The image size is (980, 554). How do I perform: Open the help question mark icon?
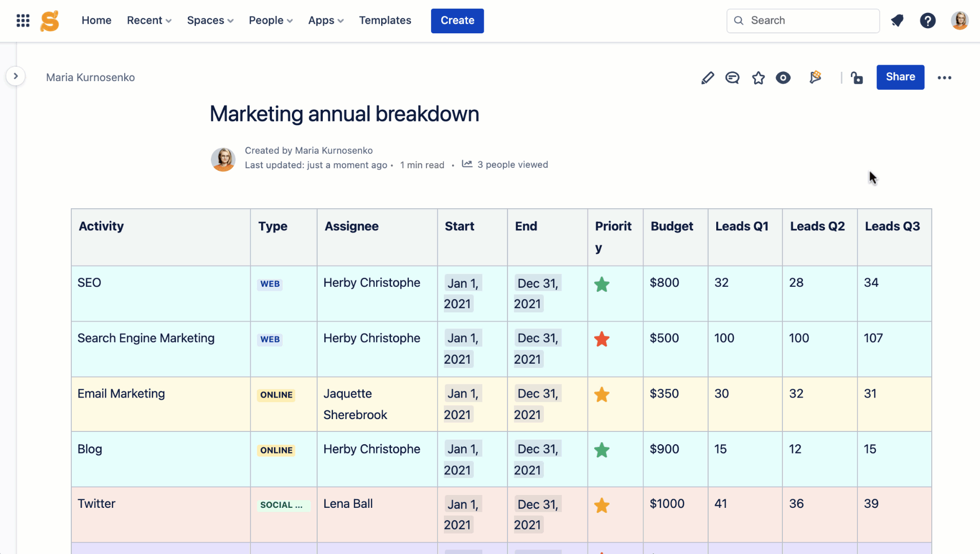[x=928, y=21]
